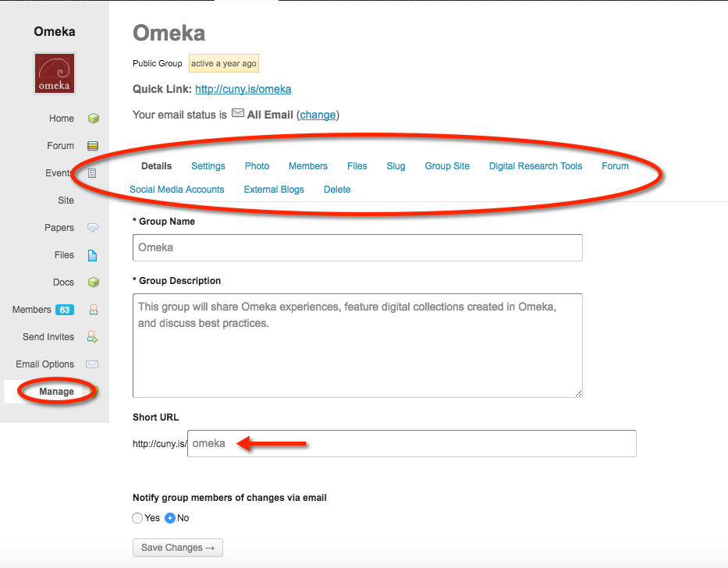This screenshot has width=728, height=568.
Task: Open the Digital Research Tools tab
Action: pos(535,166)
